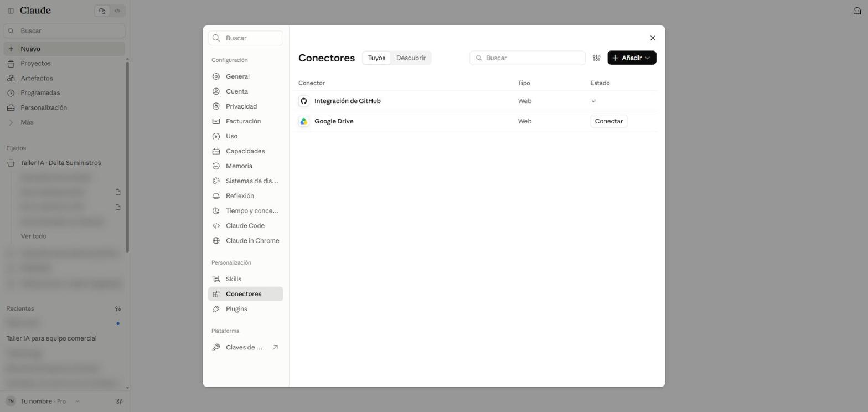Screen dimensions: 868x412
Task: Open pinned Taller IA · Delta Suministros project
Action: pyautogui.click(x=64, y=163)
